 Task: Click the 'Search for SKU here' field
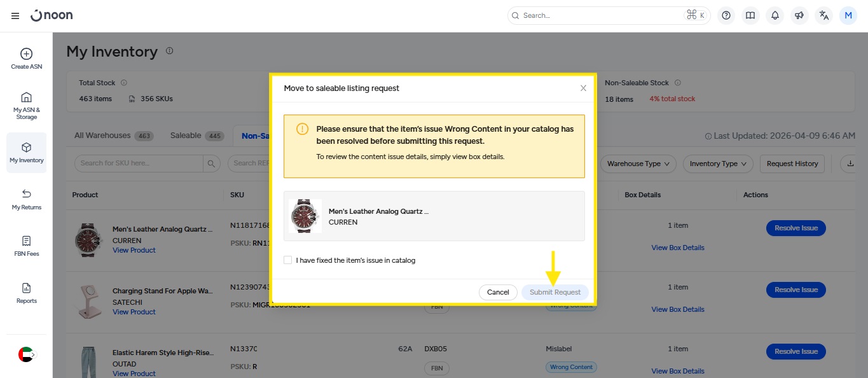140,164
